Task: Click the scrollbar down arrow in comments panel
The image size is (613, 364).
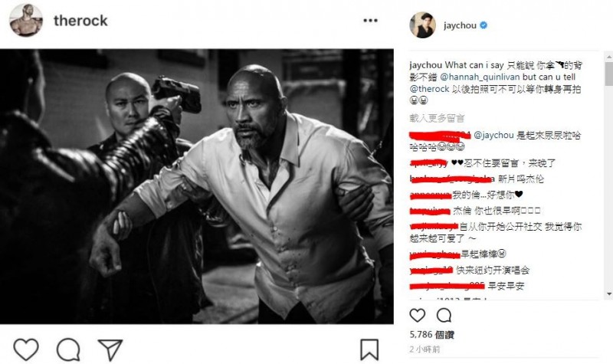Action: pos(609,293)
